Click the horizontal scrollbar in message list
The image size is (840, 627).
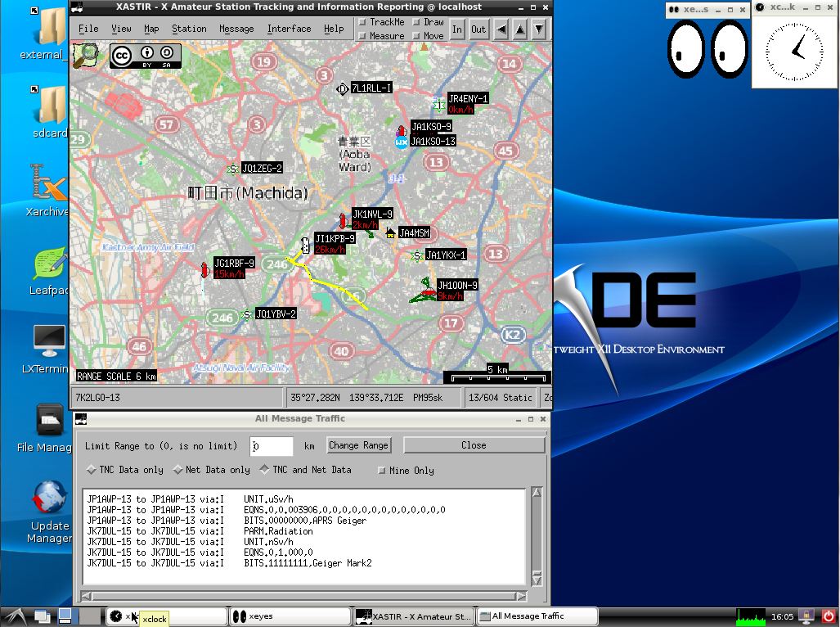[x=303, y=596]
